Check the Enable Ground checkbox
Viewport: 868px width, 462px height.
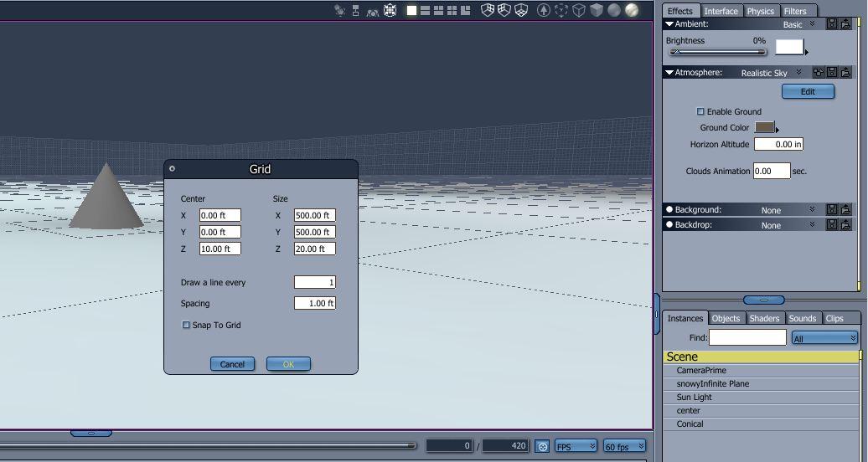coord(700,111)
